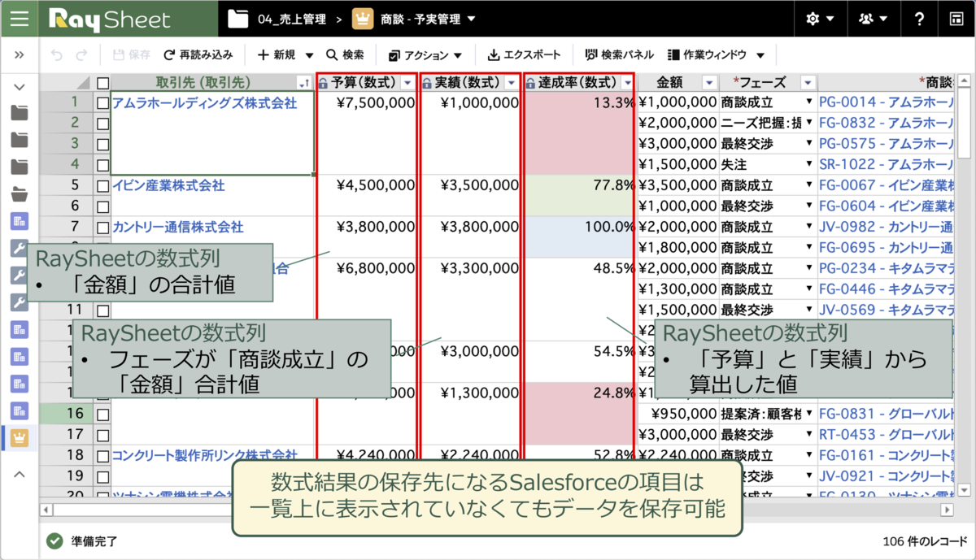Image resolution: width=976 pixels, height=560 pixels.
Task: Open the 検索パネル filter icon
Action: click(x=590, y=55)
